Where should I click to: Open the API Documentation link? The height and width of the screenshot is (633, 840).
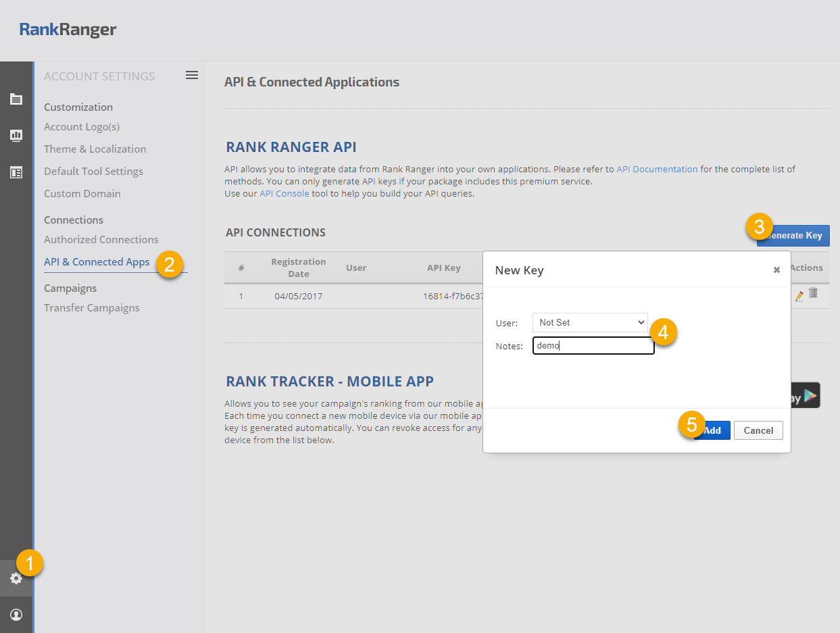[657, 169]
